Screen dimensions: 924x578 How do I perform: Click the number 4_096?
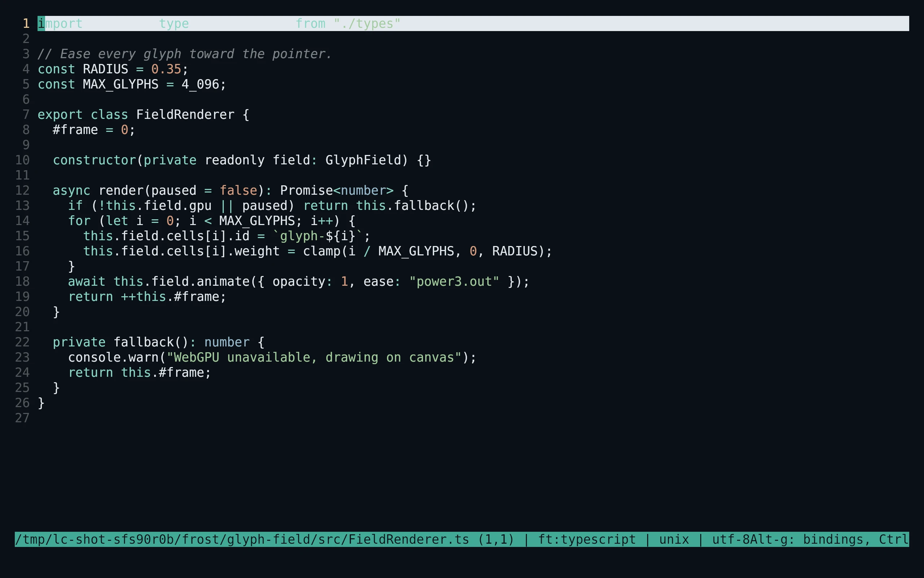[200, 85]
